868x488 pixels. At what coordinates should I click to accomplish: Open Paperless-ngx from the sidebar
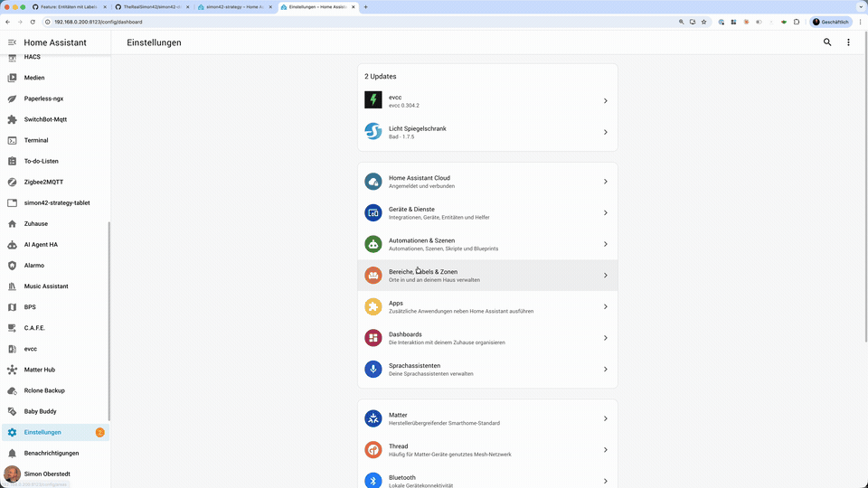click(55, 99)
